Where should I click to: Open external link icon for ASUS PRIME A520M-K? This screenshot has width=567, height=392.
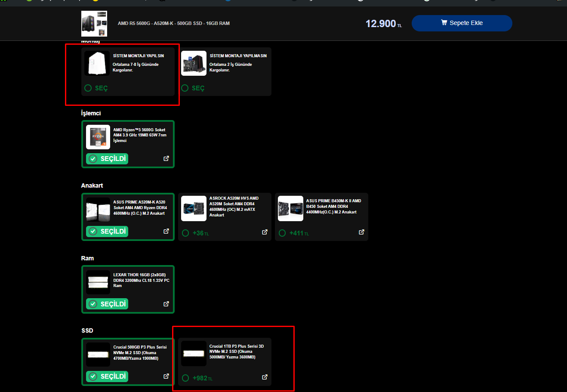pyautogui.click(x=166, y=231)
